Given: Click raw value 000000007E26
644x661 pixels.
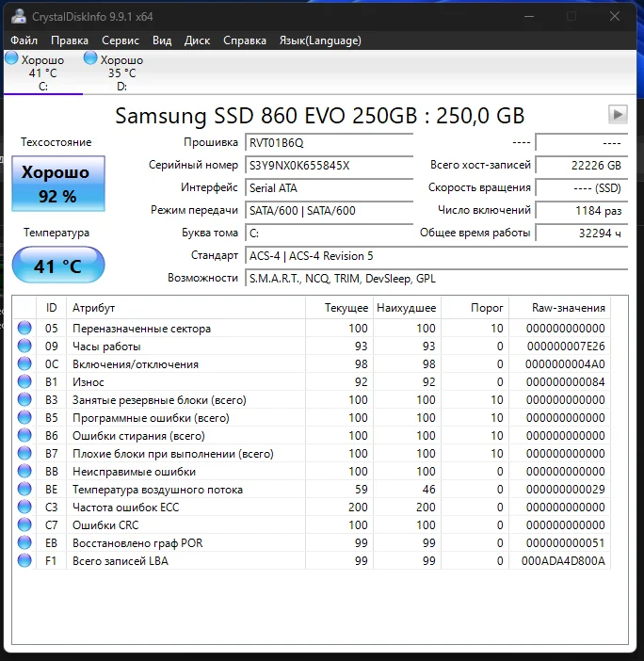Looking at the screenshot, I should pos(566,347).
